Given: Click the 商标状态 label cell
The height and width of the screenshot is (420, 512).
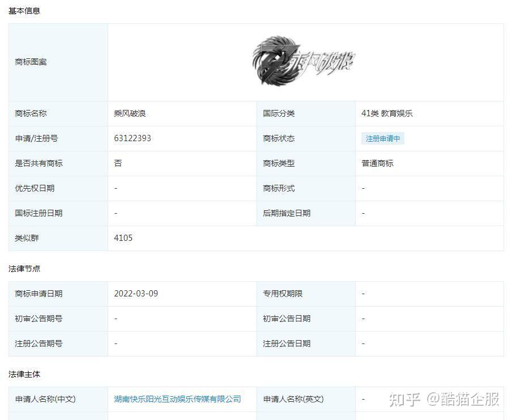Looking at the screenshot, I should (306, 139).
